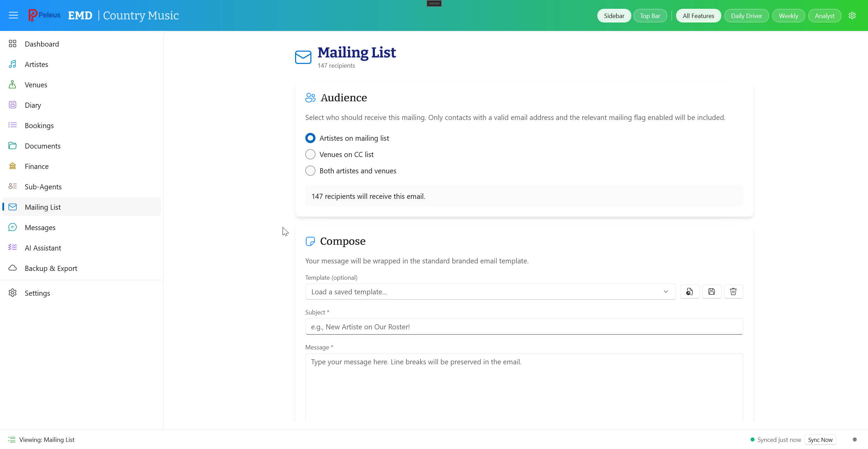Screen dimensions: 868x449
Task: Open Messages from the sidebar
Action: click(x=40, y=227)
